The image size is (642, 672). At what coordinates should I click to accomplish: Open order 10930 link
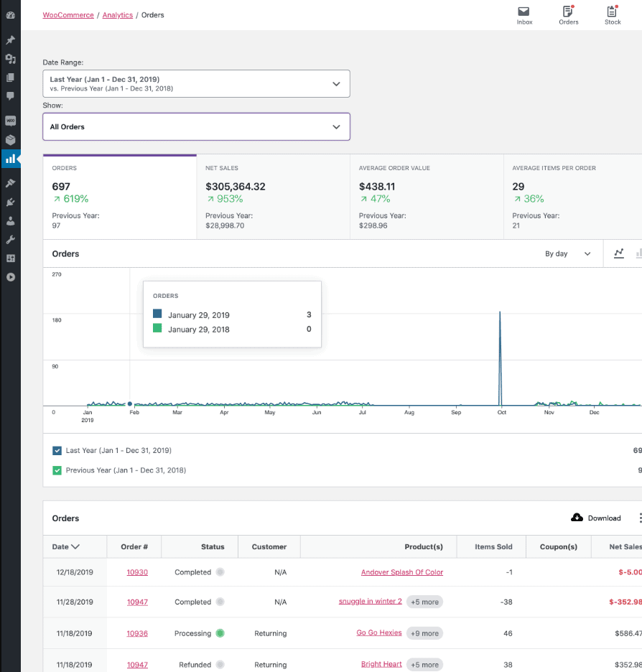(x=137, y=572)
